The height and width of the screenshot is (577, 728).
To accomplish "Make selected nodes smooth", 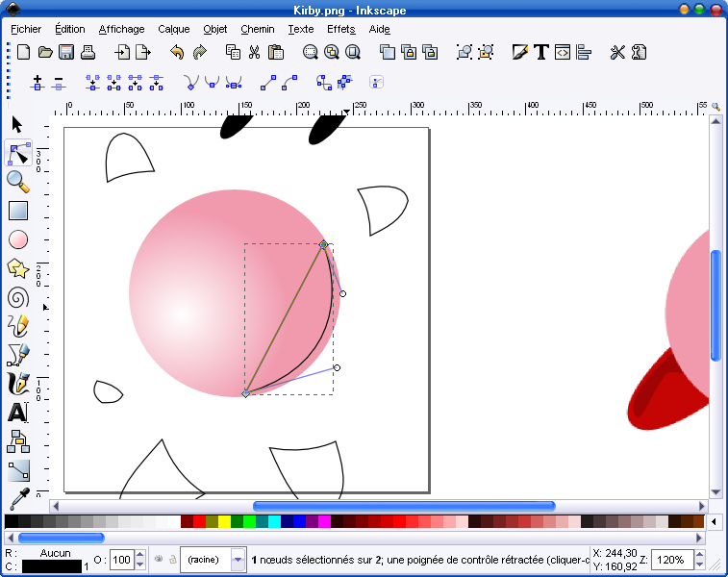I will [x=213, y=82].
